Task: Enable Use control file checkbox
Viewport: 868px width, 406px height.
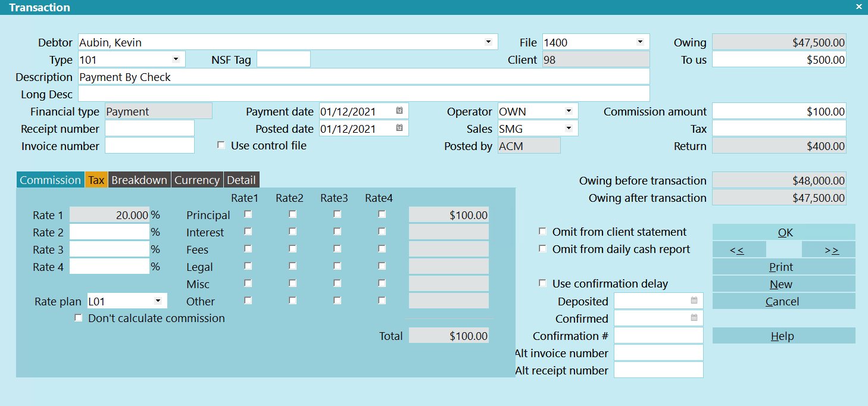Action: (x=221, y=145)
